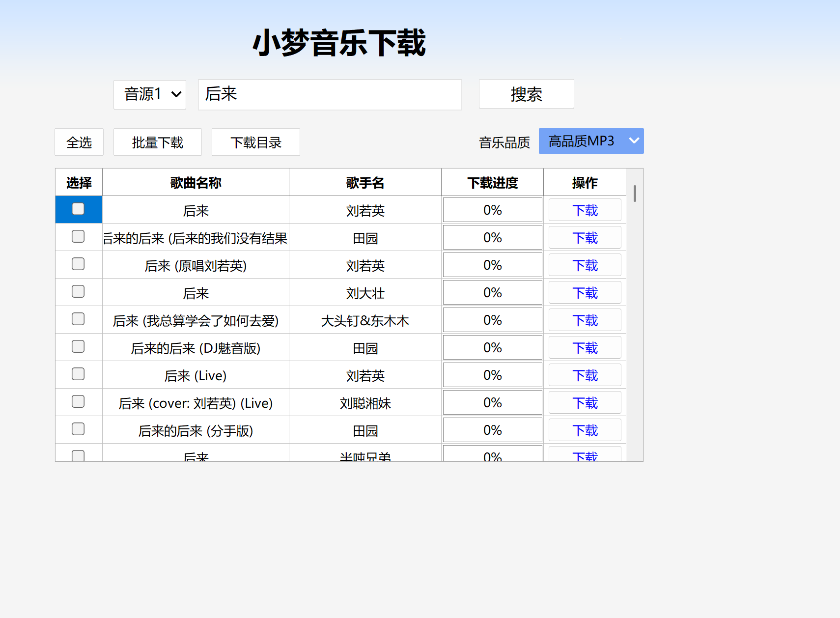Open the 下载目录 download folder

coord(255,142)
